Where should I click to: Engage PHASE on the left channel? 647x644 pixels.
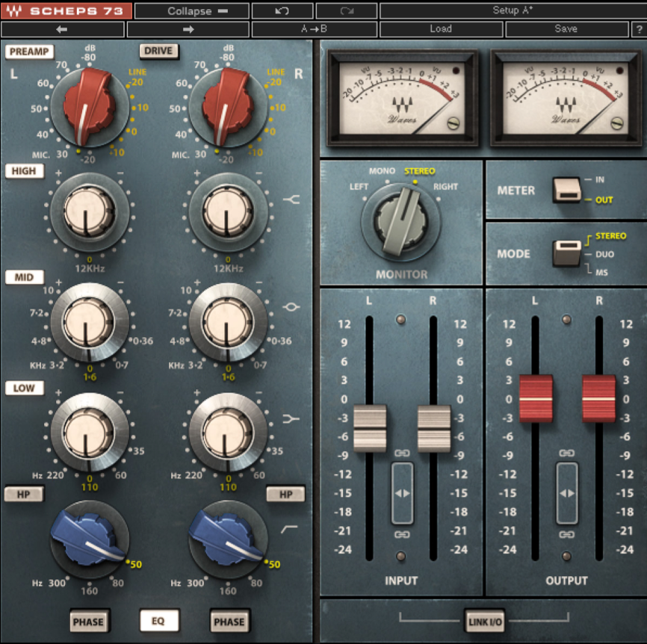click(x=88, y=621)
